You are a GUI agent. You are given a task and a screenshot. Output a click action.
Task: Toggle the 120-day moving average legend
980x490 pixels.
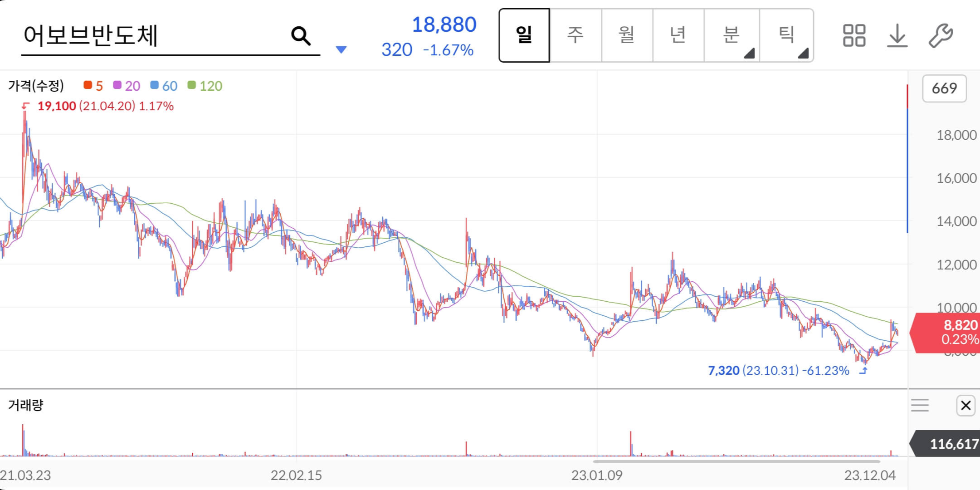tap(205, 86)
